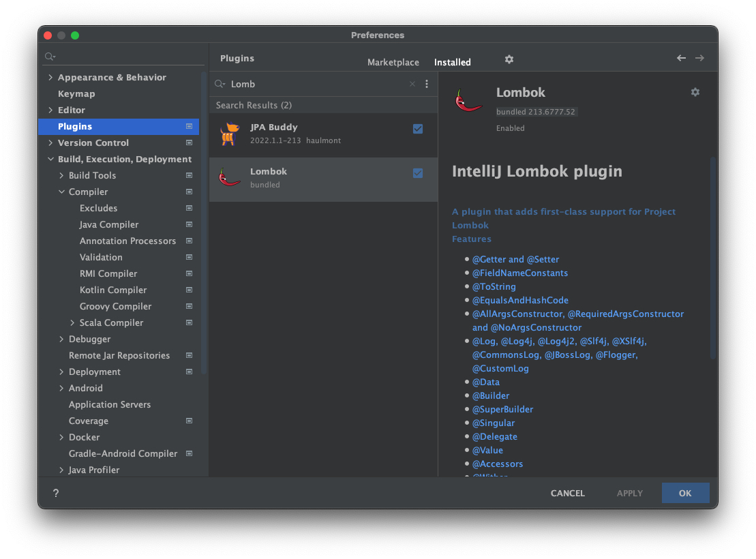
Task: Focus the settings sidebar search field
Action: [x=124, y=57]
